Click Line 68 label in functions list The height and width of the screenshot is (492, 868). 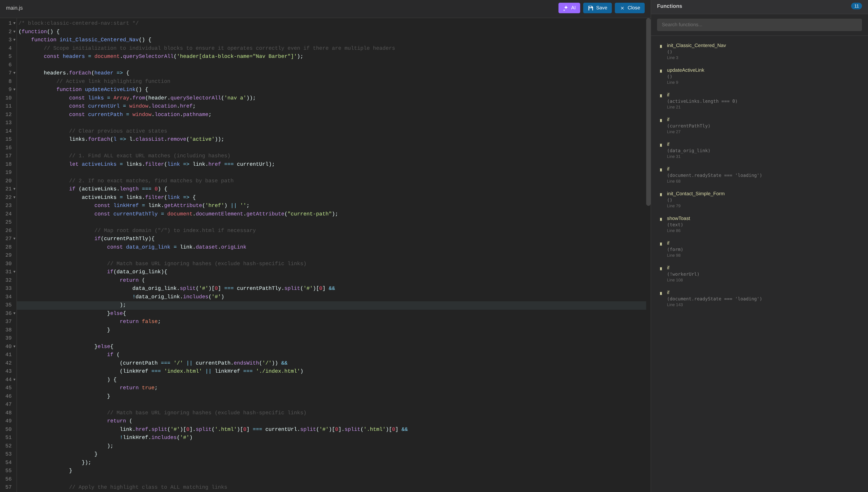click(x=674, y=181)
